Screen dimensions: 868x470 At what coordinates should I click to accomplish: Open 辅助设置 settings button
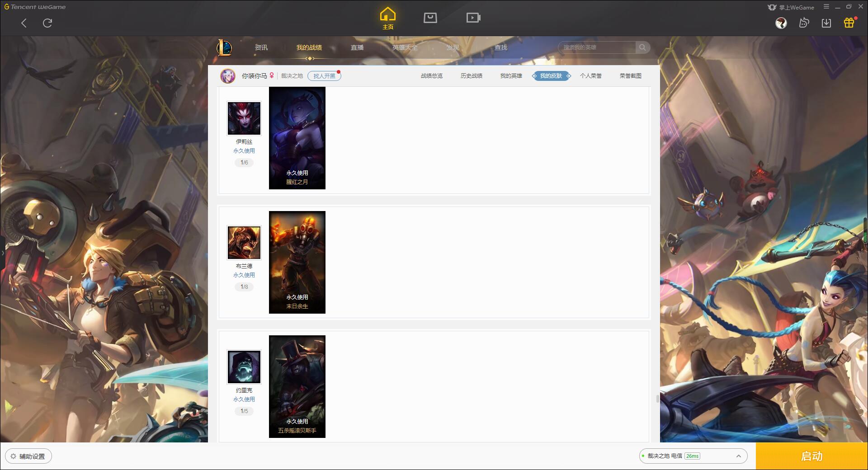tap(28, 456)
